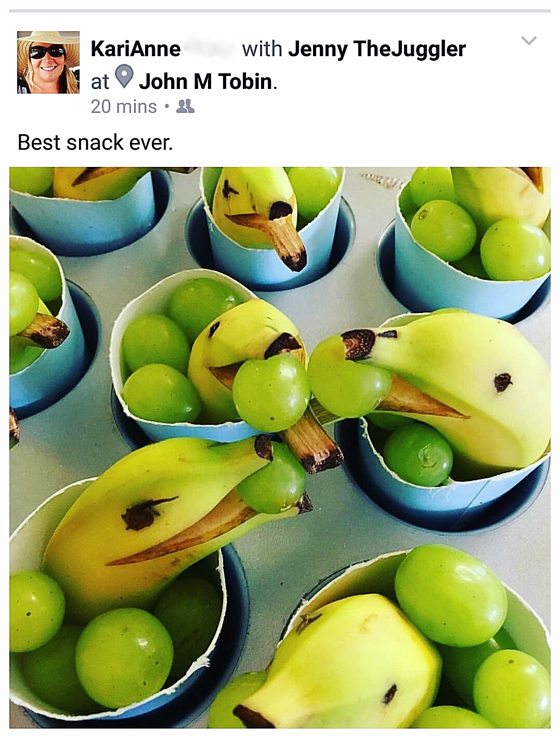This screenshot has width=560, height=740.
Task: Open the John M Tobin location page
Action: 206,82
